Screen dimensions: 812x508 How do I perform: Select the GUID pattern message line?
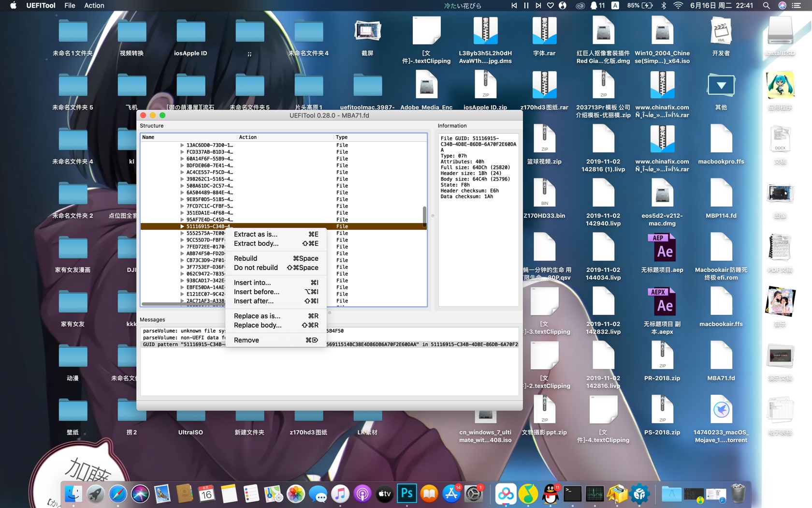[330, 344]
